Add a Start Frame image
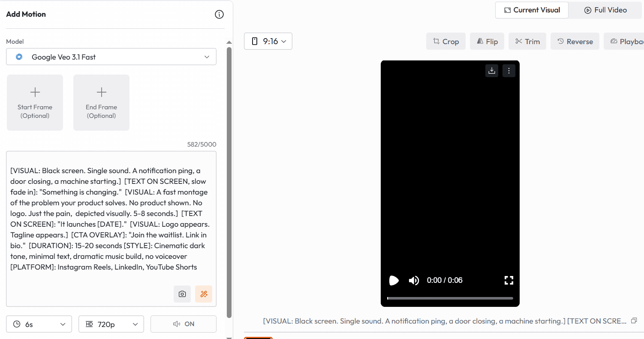Image resolution: width=644 pixels, height=339 pixels. click(x=35, y=102)
